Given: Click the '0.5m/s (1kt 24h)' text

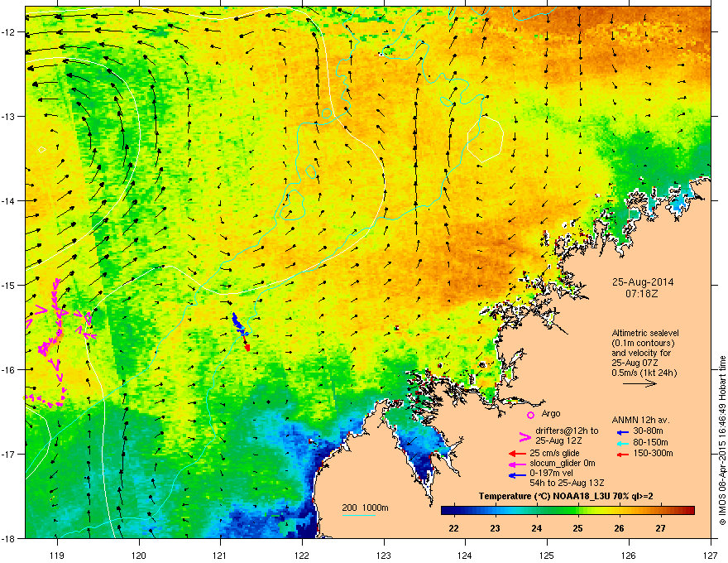Looking at the screenshot, I should click(x=644, y=373).
